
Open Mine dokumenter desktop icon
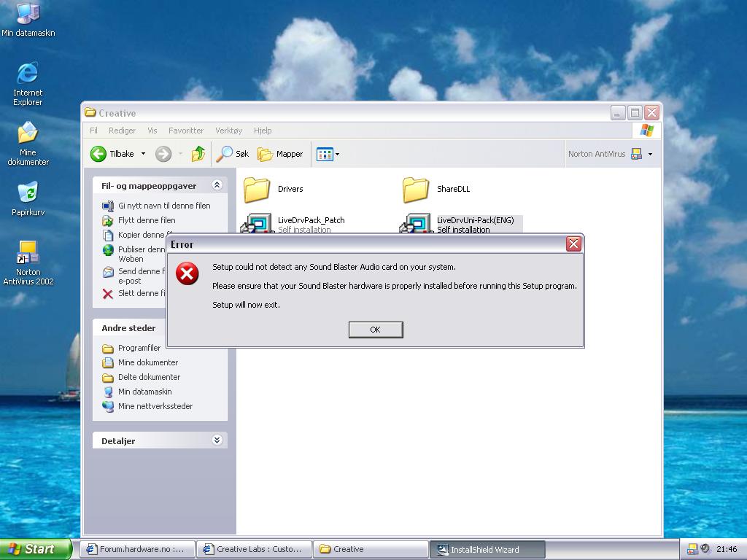28,144
